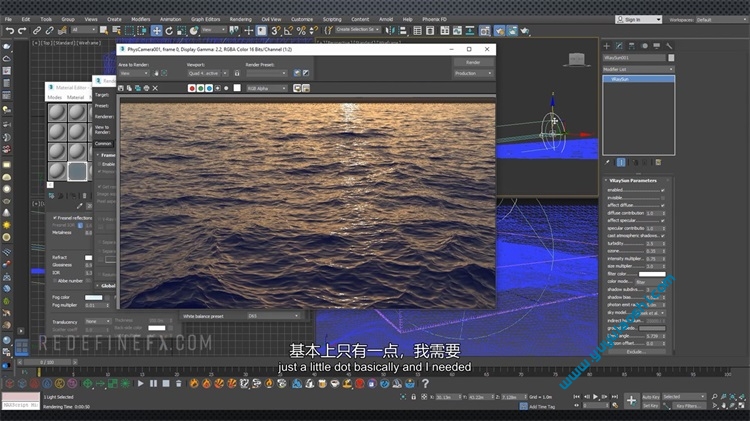
Task: Open the White balance preset D65 dropdown
Action: pos(274,316)
